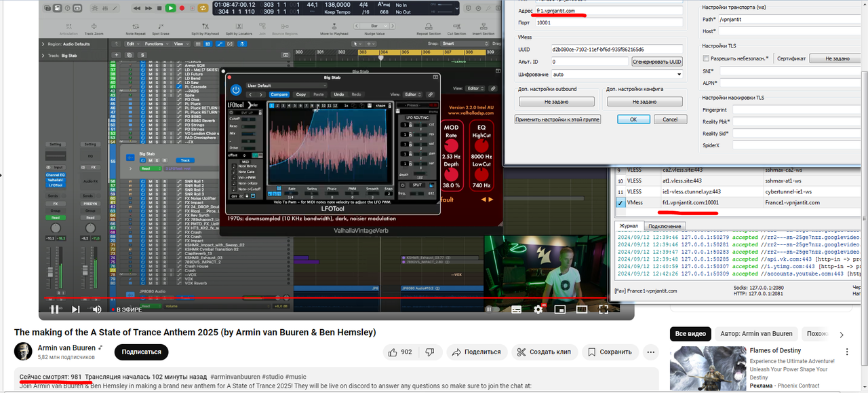The image size is (868, 393).
Task: Click the Logic transport play button
Action: [x=171, y=8]
